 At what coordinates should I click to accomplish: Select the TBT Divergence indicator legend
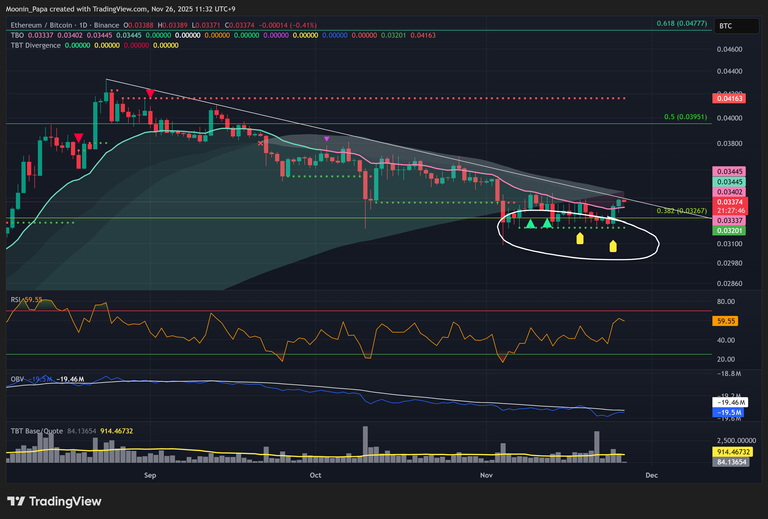pyautogui.click(x=37, y=45)
